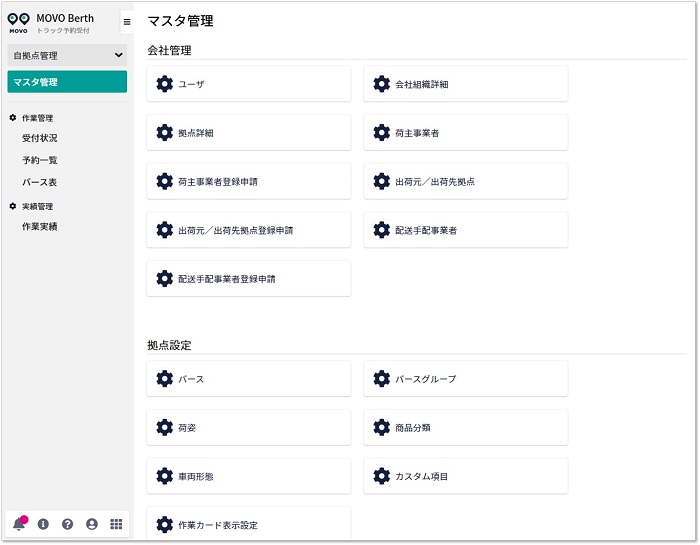Click gear icon beside 配送手配事業者
Viewport: 700px width, 545px height.
click(x=382, y=230)
